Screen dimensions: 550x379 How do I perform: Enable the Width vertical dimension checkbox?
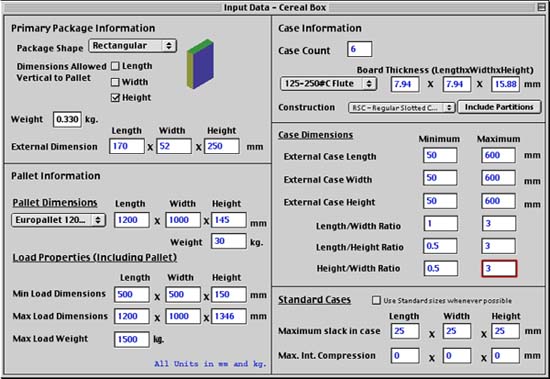point(115,82)
